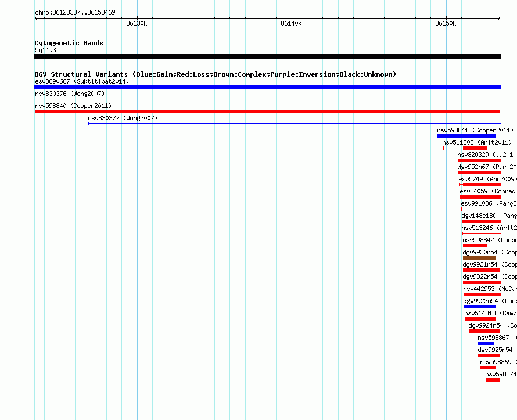The width and height of the screenshot is (517, 420).
Task: Click the esv3890667 (Suktitipat2014) variant label
Action: (x=82, y=81)
